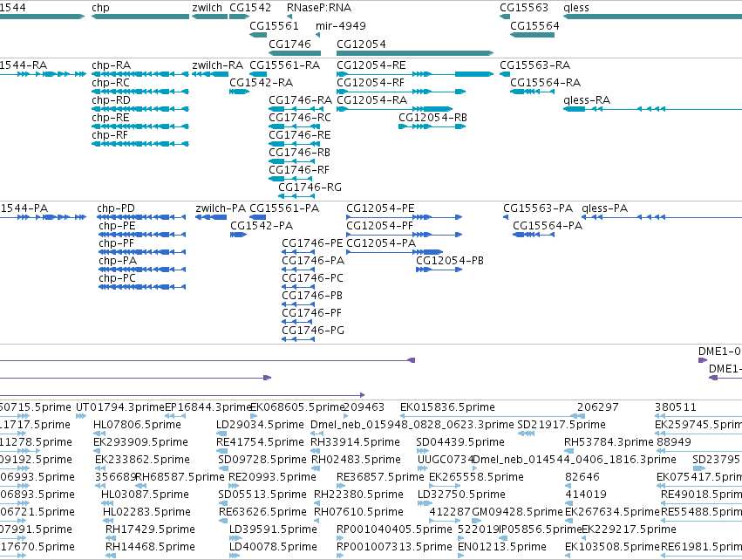This screenshot has width=742, height=560.
Task: Click the RH33914.5prime EST label
Action: [x=356, y=442]
